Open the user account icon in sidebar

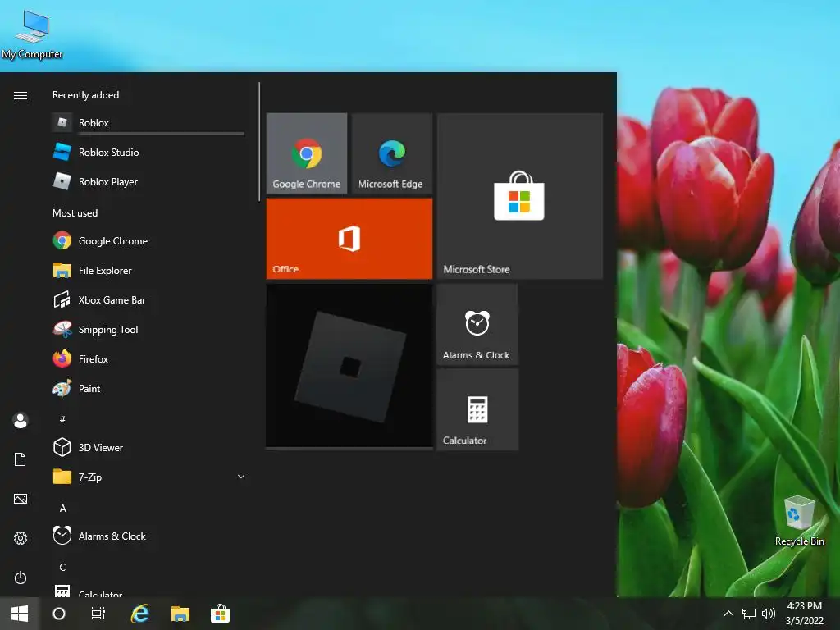[21, 421]
